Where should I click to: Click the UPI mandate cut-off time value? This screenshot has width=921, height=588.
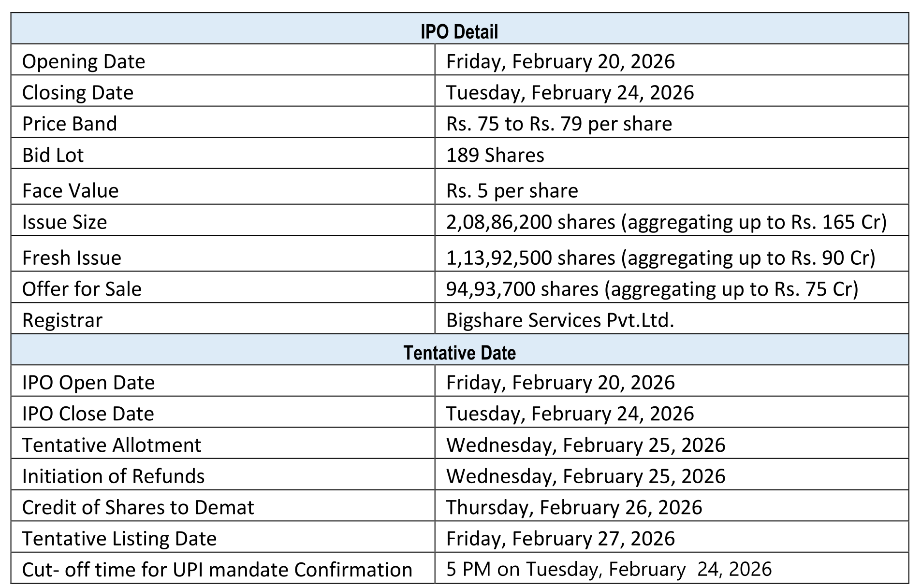[609, 569]
